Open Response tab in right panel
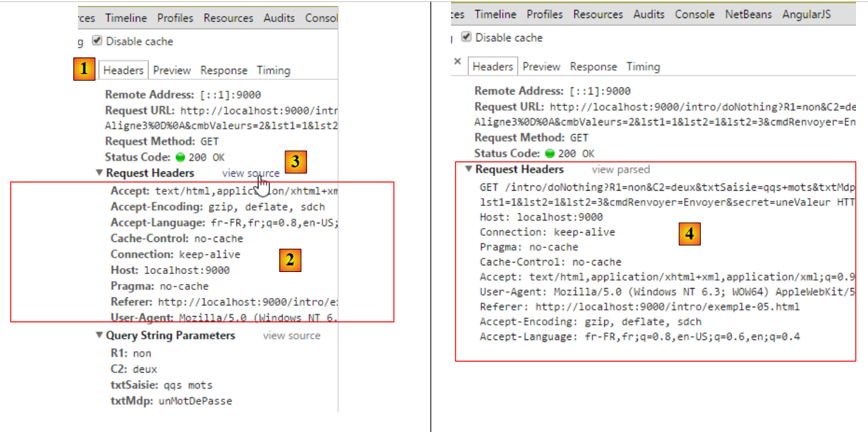This screenshot has width=868, height=432. [x=593, y=67]
